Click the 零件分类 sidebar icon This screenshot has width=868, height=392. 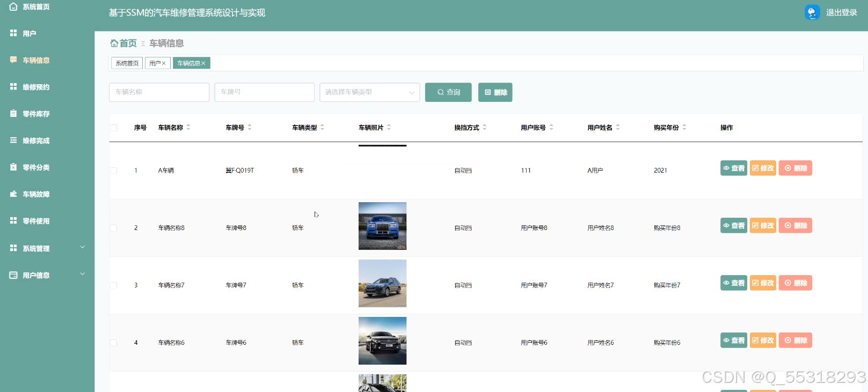[13, 167]
